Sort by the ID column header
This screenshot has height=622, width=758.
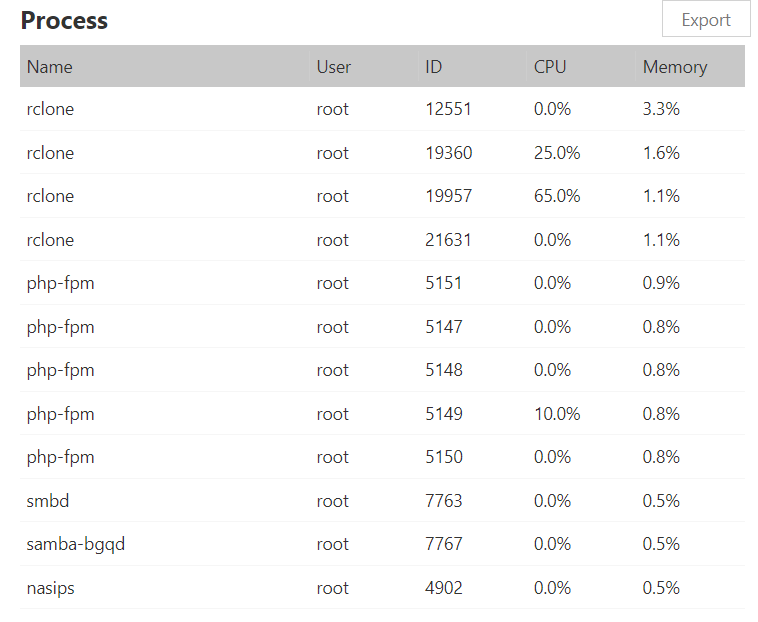click(x=434, y=67)
